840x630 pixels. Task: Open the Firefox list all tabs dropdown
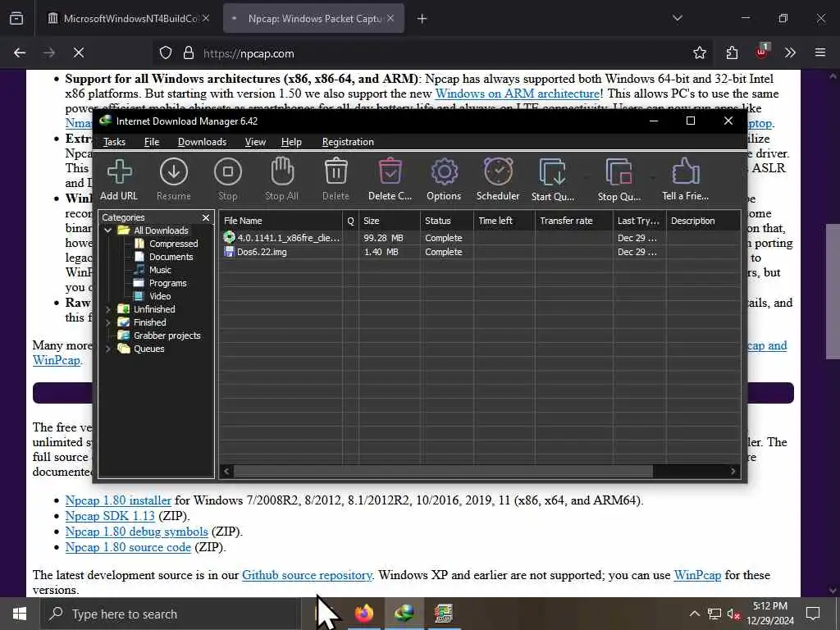click(x=677, y=19)
